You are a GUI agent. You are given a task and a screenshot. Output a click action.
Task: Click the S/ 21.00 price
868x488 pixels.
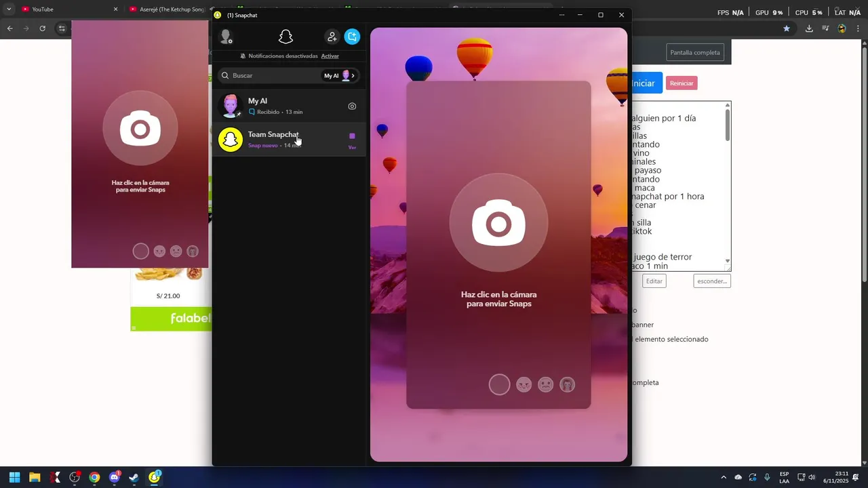168,296
